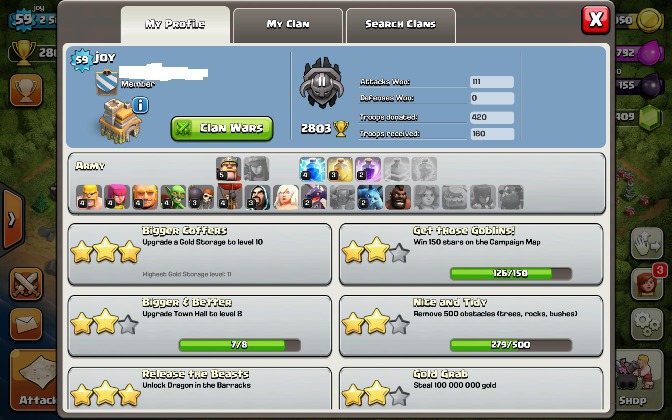Screen dimensions: 672x420
Task: Expand the left side arrow panel
Action: click(x=12, y=219)
